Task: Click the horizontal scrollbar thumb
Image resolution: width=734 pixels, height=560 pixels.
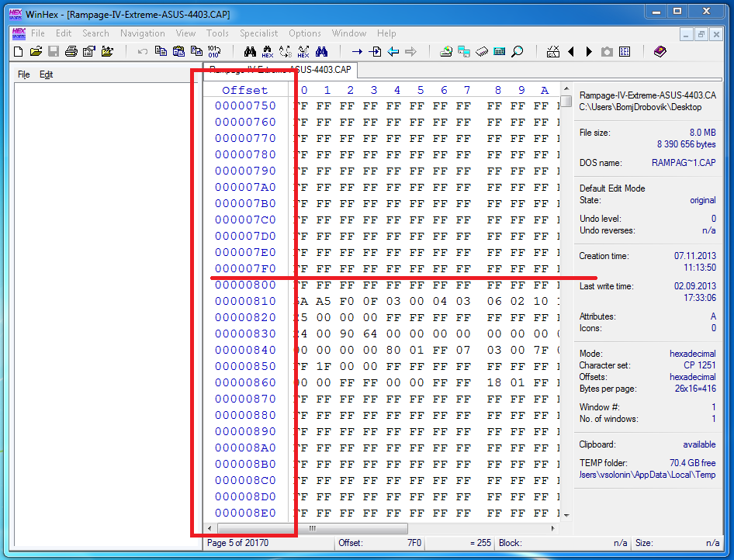Action: [312, 528]
